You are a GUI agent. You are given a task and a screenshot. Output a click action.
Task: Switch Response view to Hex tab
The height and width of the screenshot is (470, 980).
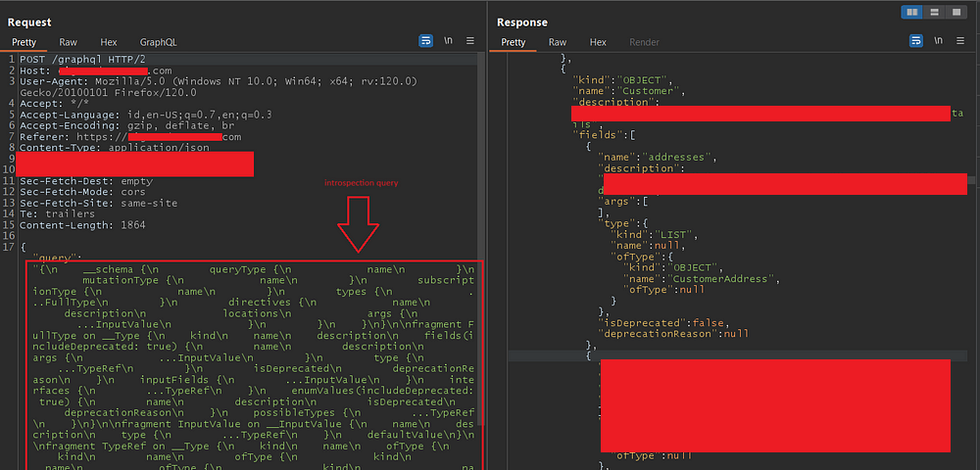point(598,42)
